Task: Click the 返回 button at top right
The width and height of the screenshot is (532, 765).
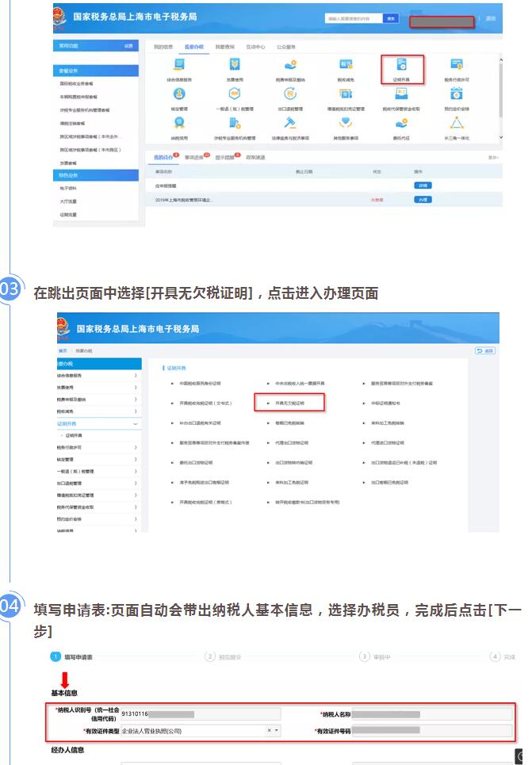Action: (x=484, y=350)
